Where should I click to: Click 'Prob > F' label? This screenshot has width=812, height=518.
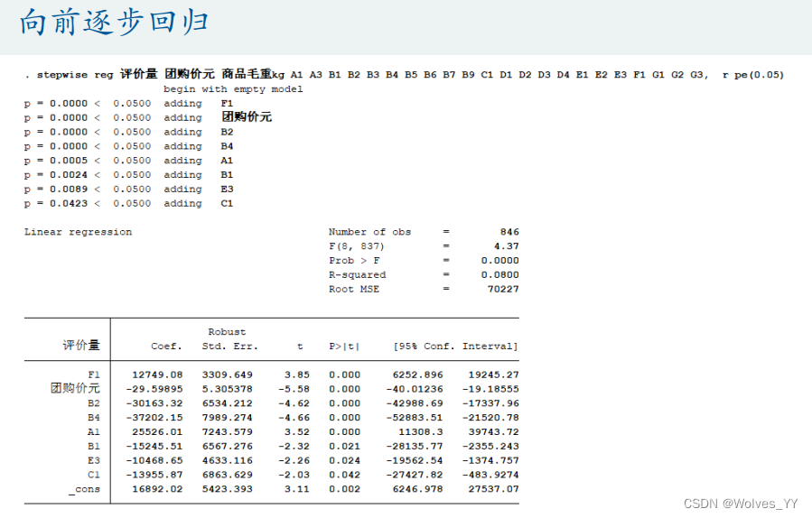pyautogui.click(x=354, y=260)
